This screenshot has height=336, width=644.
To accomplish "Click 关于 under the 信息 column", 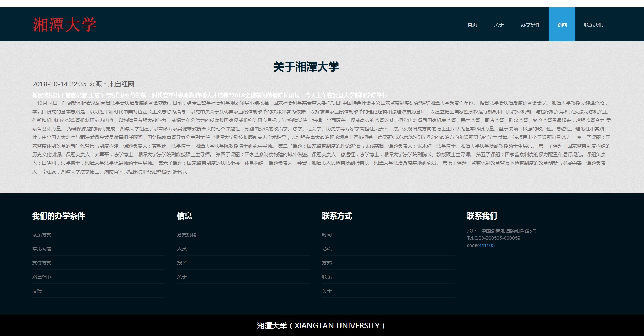I will [x=182, y=277].
